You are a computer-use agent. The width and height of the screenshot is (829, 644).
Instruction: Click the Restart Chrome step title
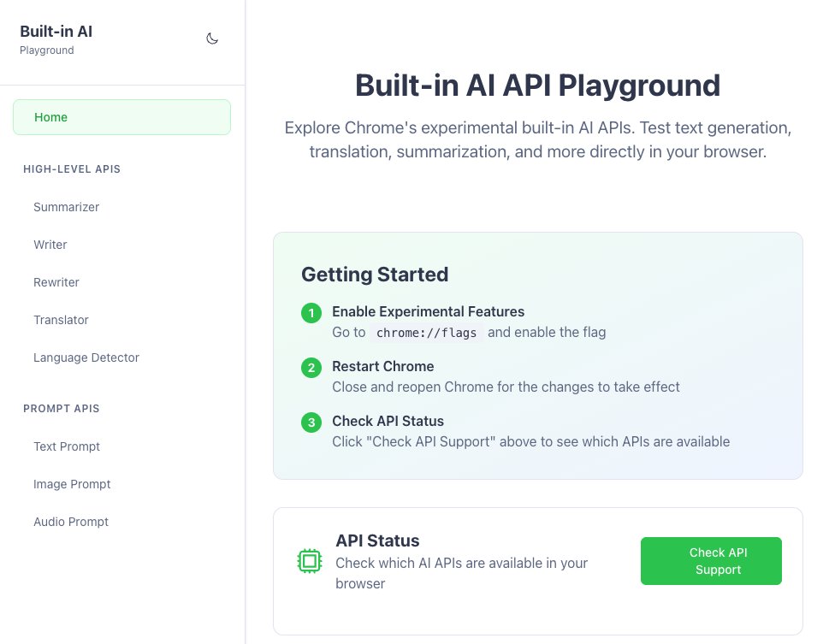pos(382,366)
